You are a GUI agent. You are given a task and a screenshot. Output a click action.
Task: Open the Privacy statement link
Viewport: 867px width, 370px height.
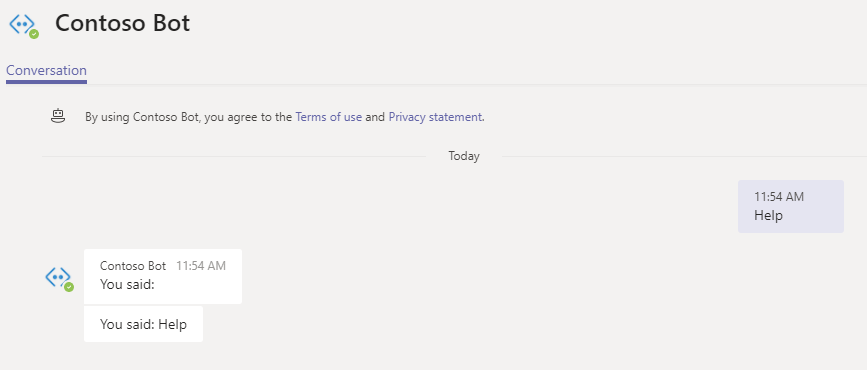(x=435, y=117)
